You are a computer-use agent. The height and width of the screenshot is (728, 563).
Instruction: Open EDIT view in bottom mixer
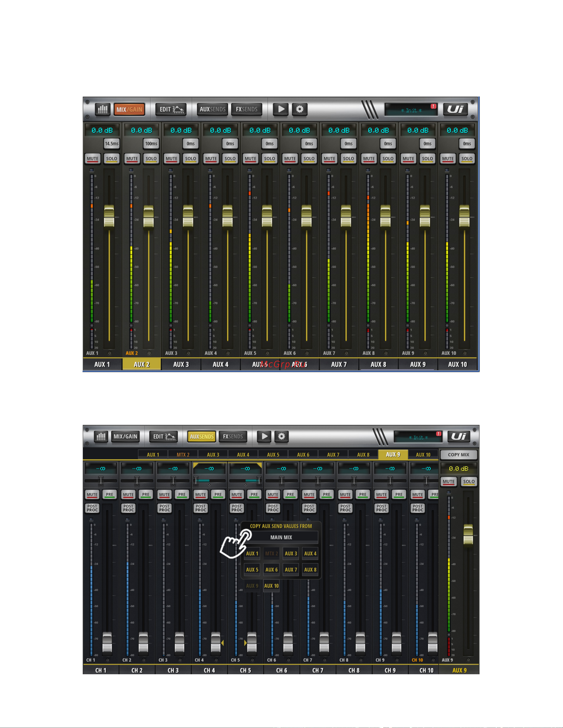coord(164,436)
